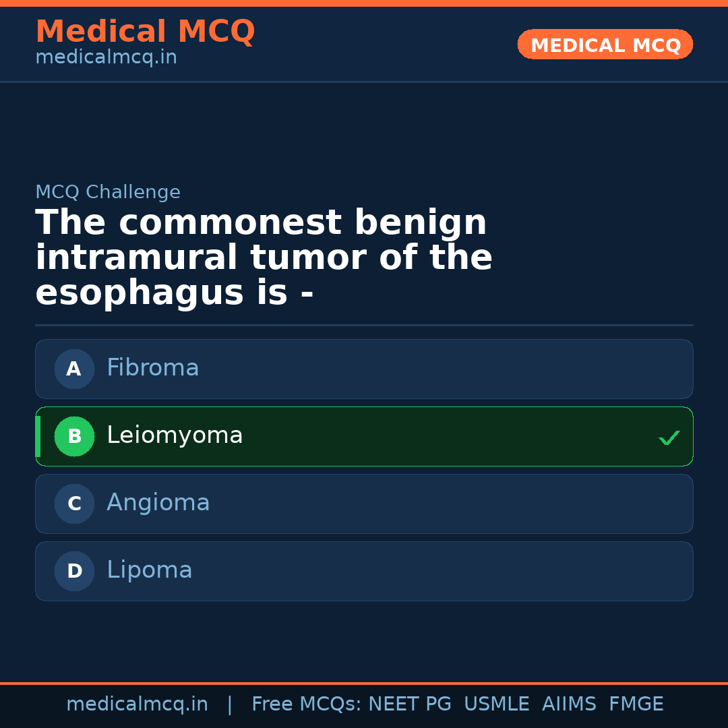Viewport: 728px width, 728px height.
Task: Click the green bar beside option B
Action: 38,436
